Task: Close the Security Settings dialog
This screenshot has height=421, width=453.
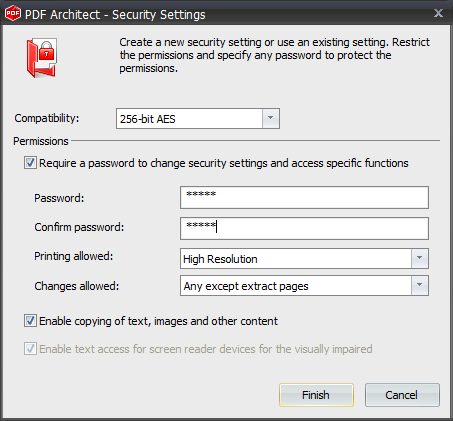Action: 438,13
